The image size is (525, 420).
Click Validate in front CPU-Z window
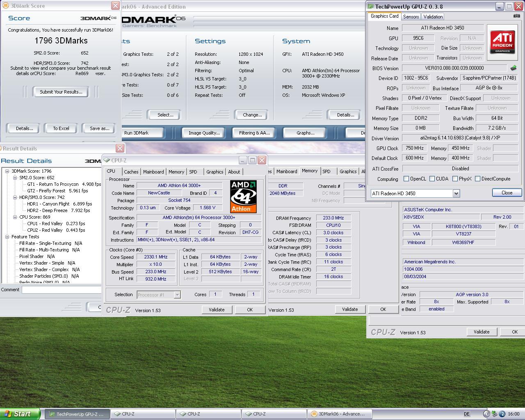pos(217,310)
